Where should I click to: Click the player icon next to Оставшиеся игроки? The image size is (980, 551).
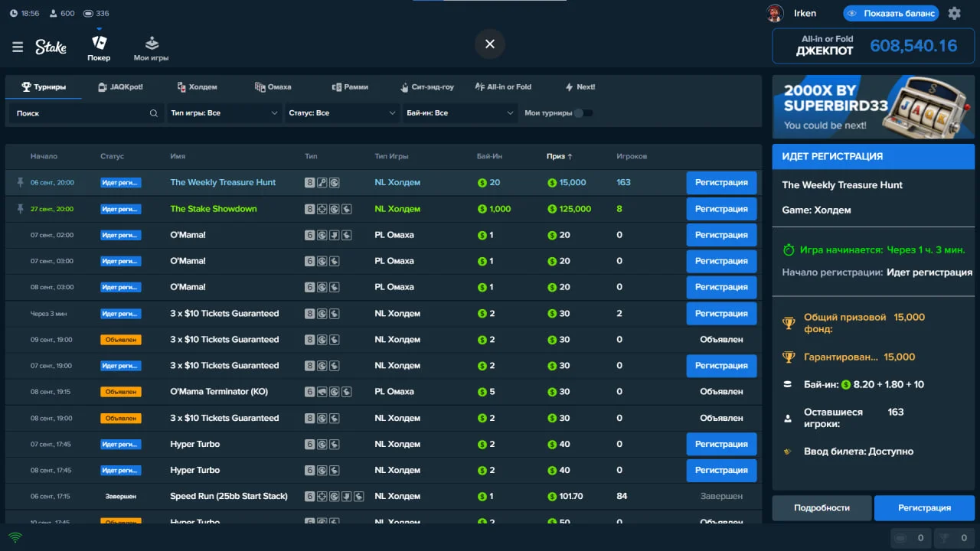tap(788, 419)
